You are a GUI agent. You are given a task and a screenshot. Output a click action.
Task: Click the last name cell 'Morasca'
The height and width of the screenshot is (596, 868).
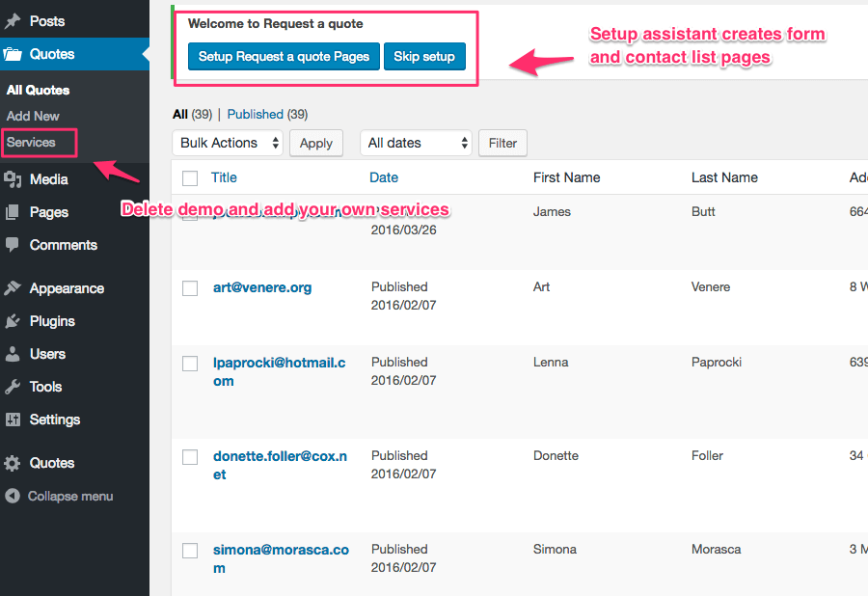[716, 549]
